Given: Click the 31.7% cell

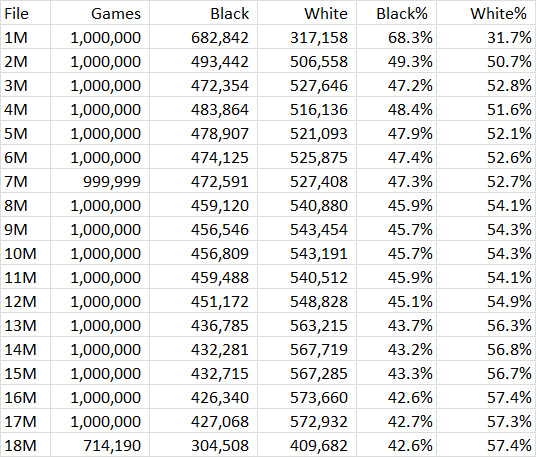Looking at the screenshot, I should click(486, 37).
